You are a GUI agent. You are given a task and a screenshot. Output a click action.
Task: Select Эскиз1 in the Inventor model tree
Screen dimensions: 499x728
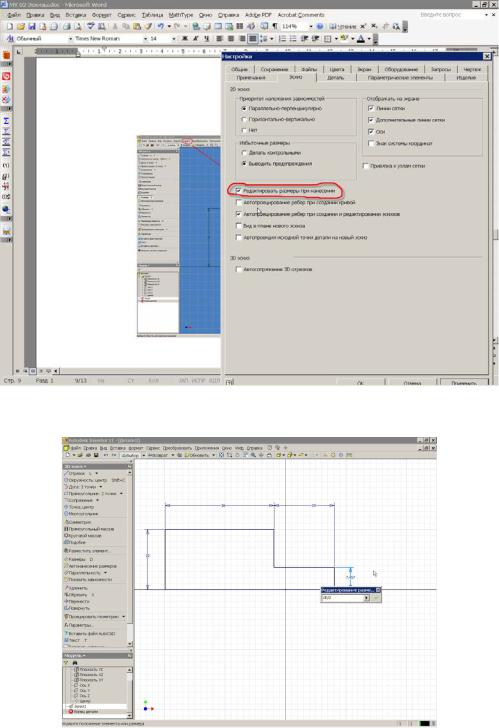click(x=80, y=706)
